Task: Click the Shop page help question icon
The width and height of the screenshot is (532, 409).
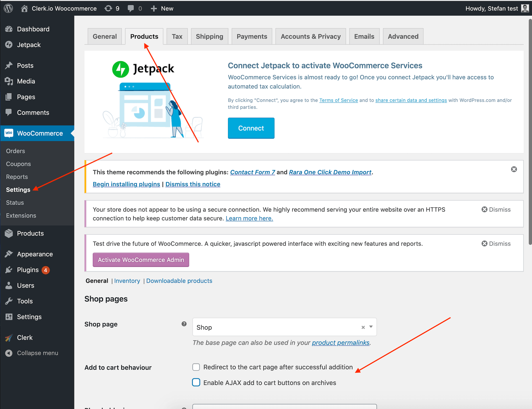Action: (184, 324)
